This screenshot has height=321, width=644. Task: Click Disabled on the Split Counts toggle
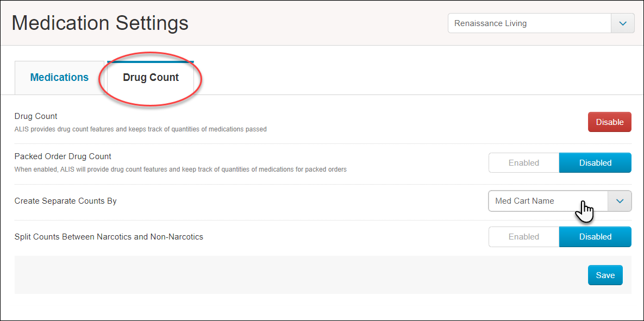[x=595, y=236]
